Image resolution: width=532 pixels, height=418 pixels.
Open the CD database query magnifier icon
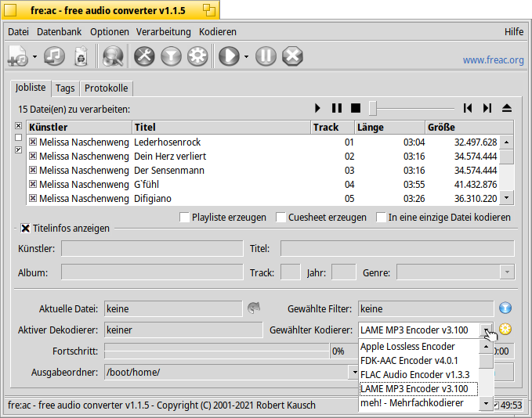click(x=113, y=56)
